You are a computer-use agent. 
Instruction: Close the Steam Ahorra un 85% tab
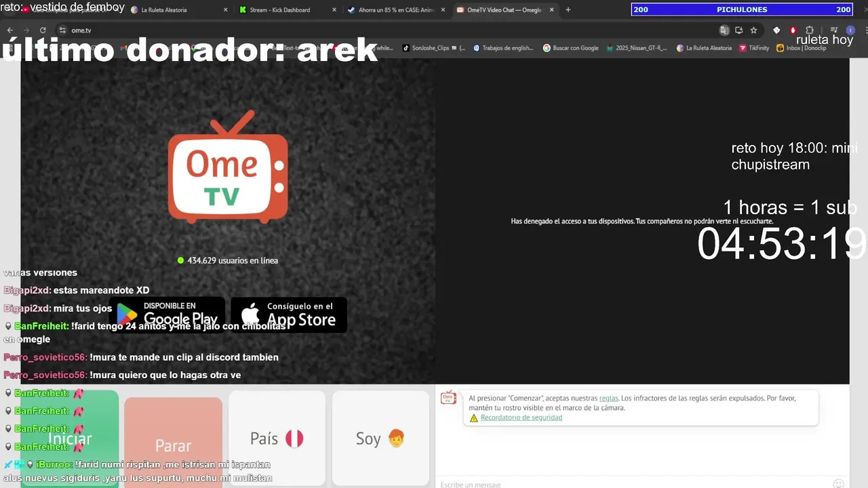443,10
